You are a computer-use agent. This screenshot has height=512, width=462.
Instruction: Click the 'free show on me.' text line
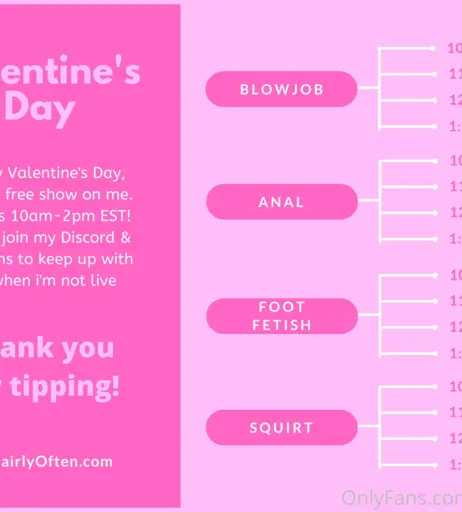pos(68,194)
